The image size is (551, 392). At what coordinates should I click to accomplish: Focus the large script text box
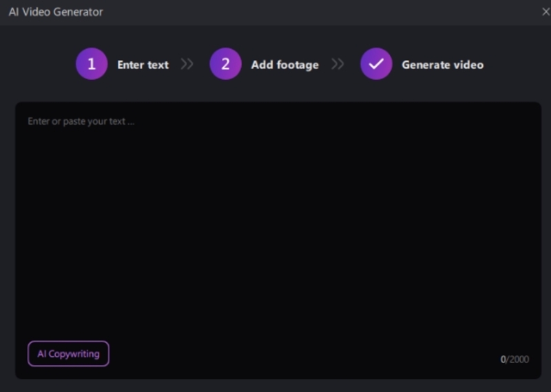[278, 227]
